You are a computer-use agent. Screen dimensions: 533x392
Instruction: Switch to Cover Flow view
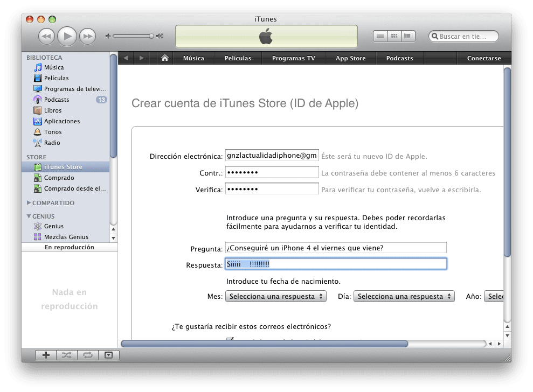click(x=409, y=36)
